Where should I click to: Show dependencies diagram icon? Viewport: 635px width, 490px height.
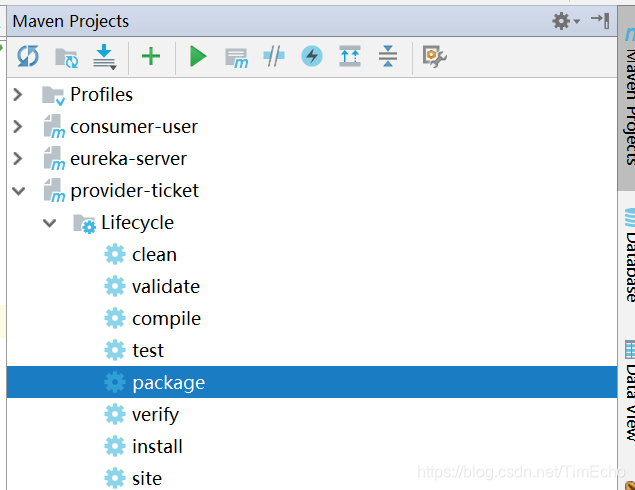[x=350, y=56]
